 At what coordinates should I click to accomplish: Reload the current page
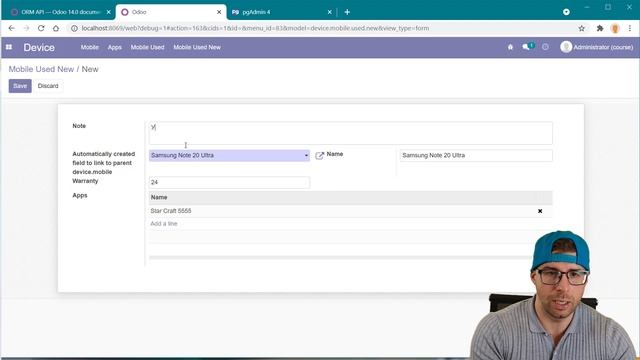click(41, 28)
